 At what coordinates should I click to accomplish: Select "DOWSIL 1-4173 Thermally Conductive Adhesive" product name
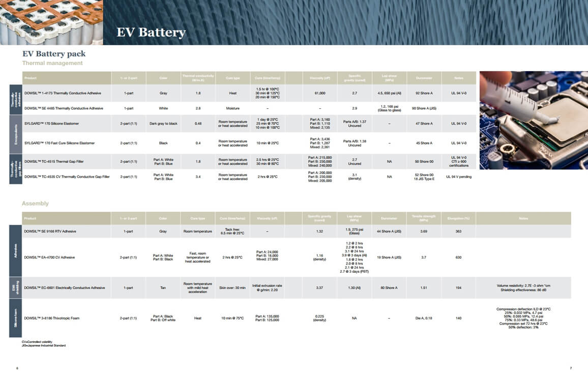63,93
